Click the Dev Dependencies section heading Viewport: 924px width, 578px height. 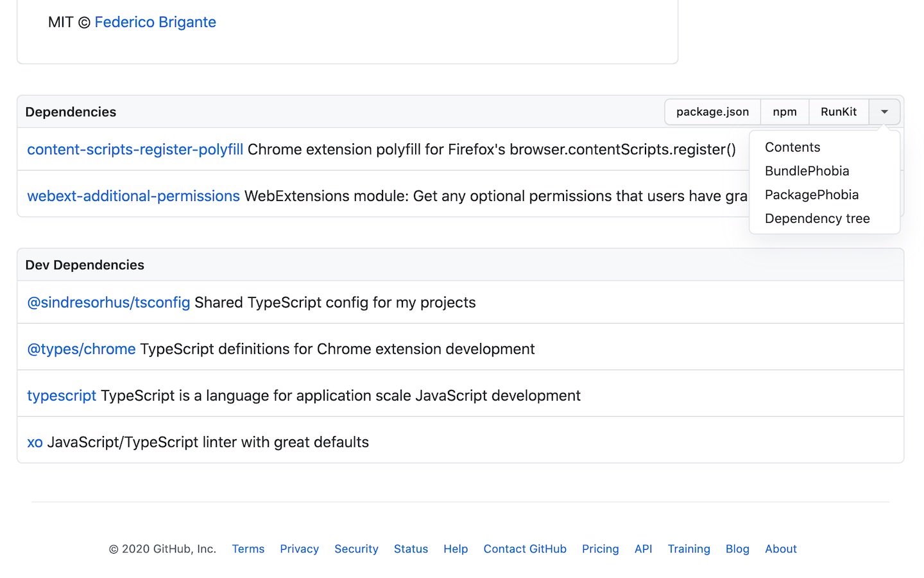coord(85,265)
